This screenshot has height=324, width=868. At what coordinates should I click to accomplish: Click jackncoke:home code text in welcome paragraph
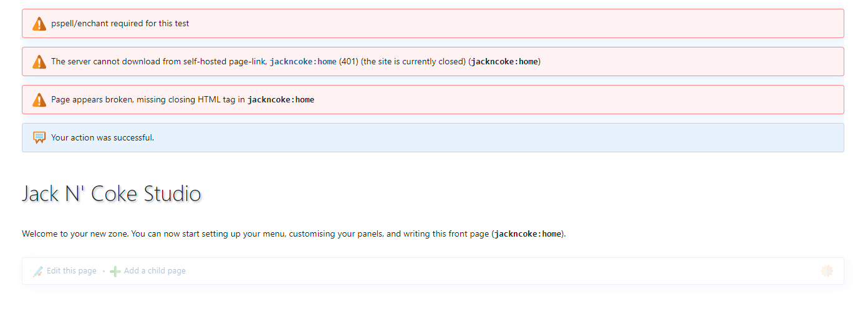pos(528,234)
